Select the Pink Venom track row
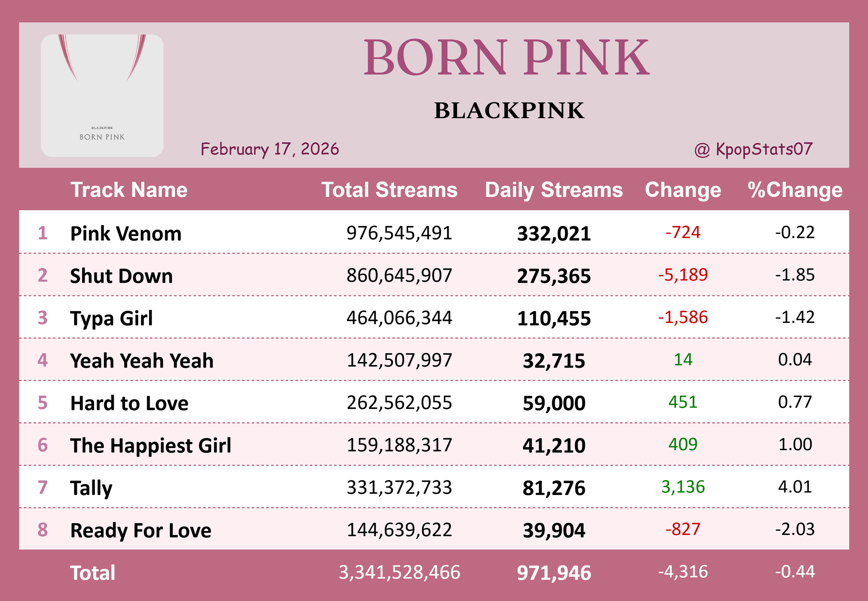Image resolution: width=868 pixels, height=601 pixels. [126, 233]
